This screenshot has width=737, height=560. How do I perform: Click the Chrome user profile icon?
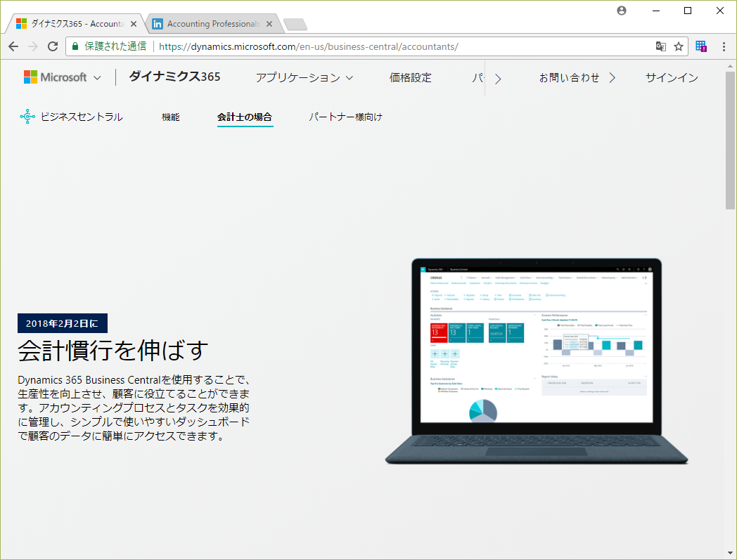622,11
